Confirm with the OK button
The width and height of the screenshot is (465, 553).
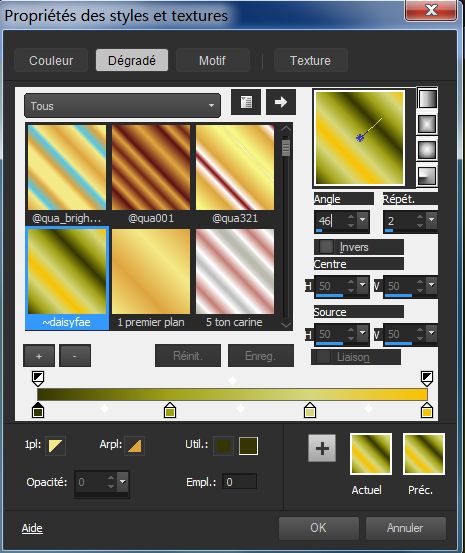[x=319, y=528]
